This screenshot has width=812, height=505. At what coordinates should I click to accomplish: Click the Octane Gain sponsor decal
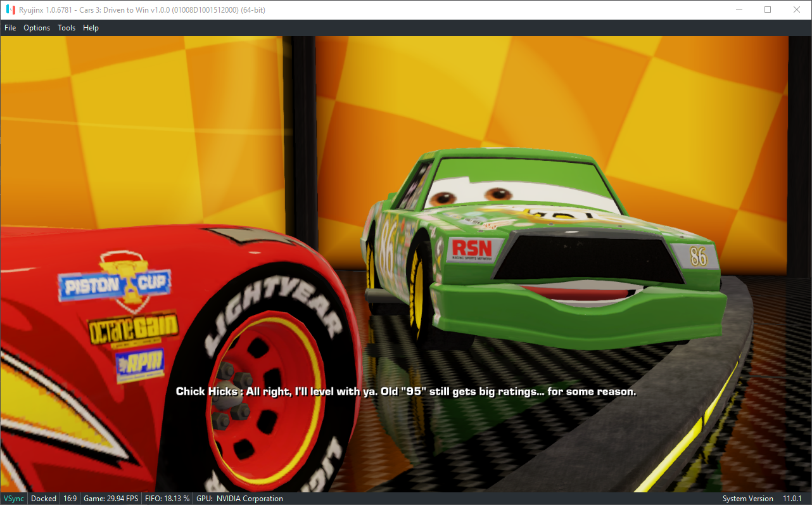[133, 330]
